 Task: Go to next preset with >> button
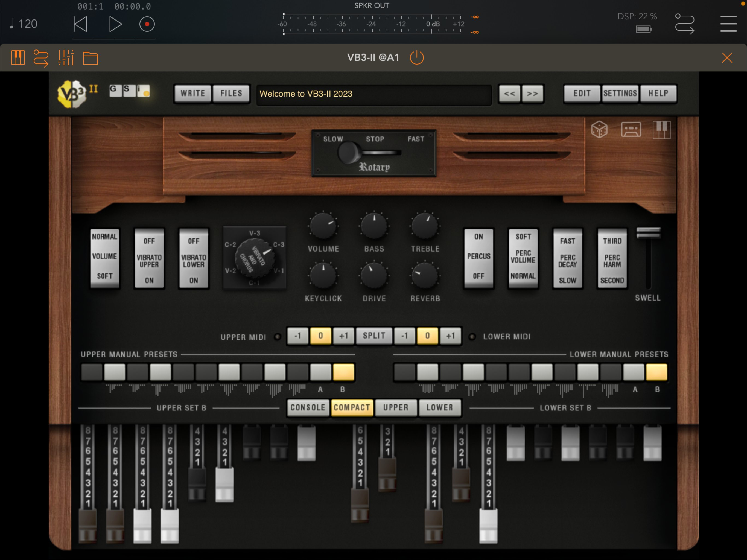click(532, 94)
